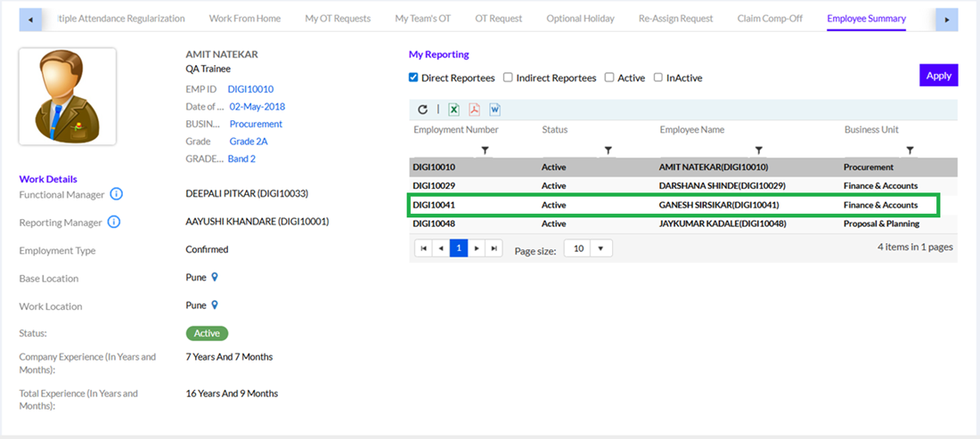
Task: Export the reporting list to Word
Action: pyautogui.click(x=495, y=110)
